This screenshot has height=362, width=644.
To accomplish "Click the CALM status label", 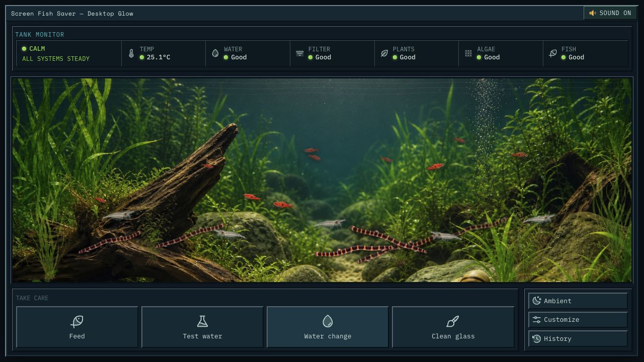I will pyautogui.click(x=37, y=49).
